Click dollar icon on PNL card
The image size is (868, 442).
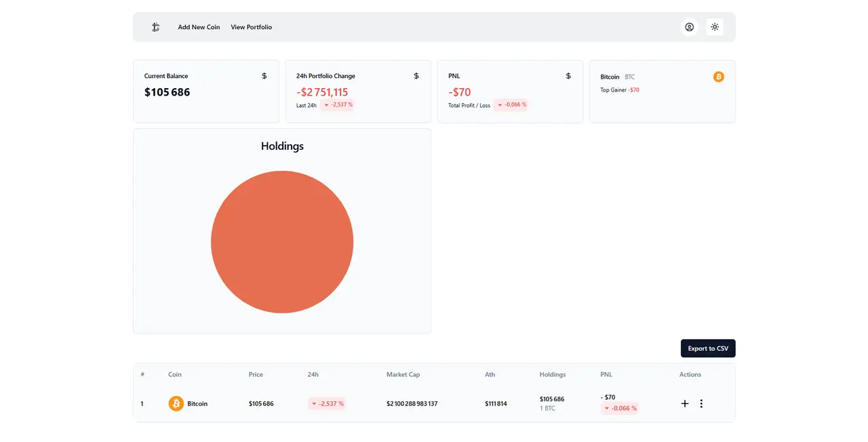point(568,76)
